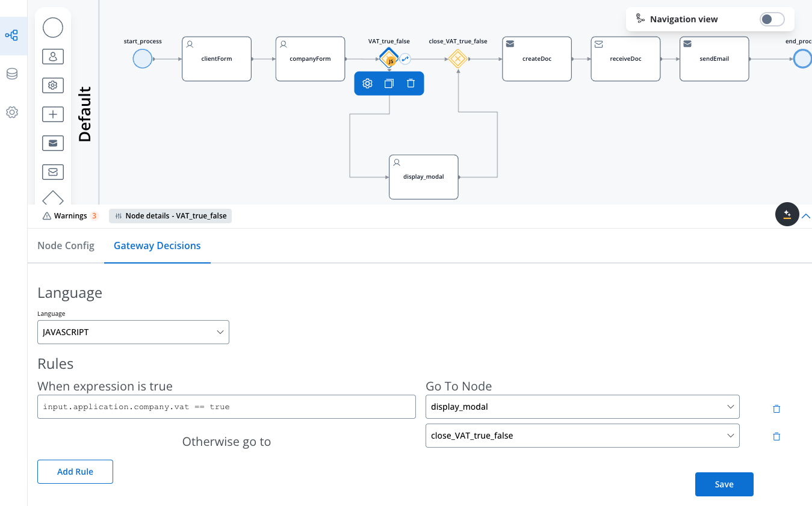Select the companyForm task node
The image size is (812, 506).
pos(311,59)
